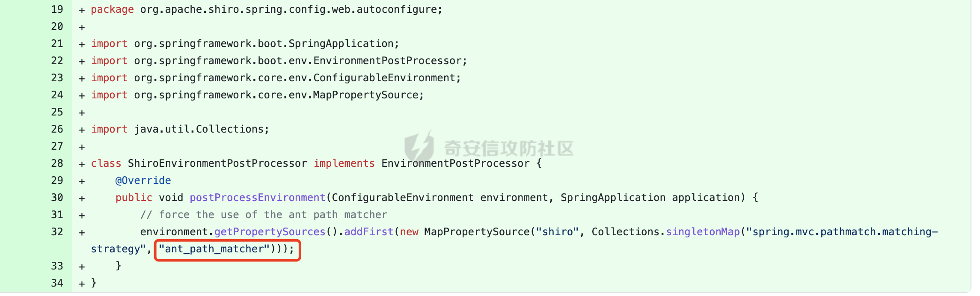Click the addFirst method call
Image resolution: width=980 pixels, height=296 pixels.
point(369,232)
